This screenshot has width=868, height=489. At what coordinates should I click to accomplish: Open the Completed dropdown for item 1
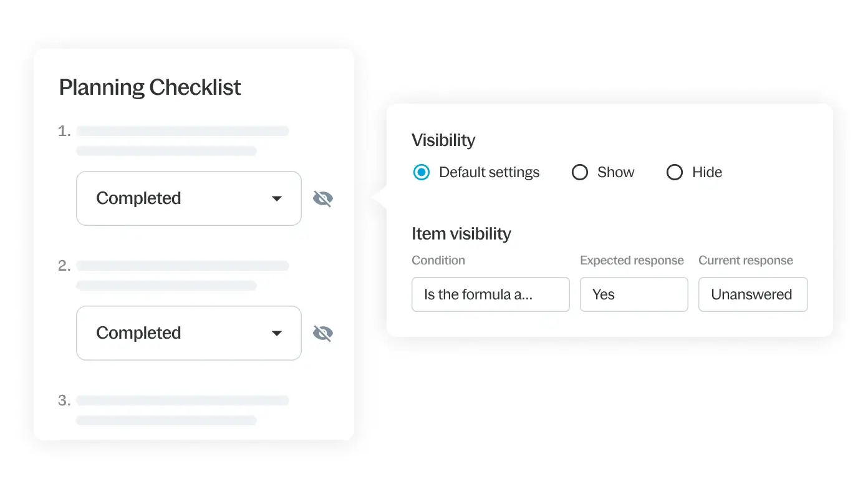[188, 198]
